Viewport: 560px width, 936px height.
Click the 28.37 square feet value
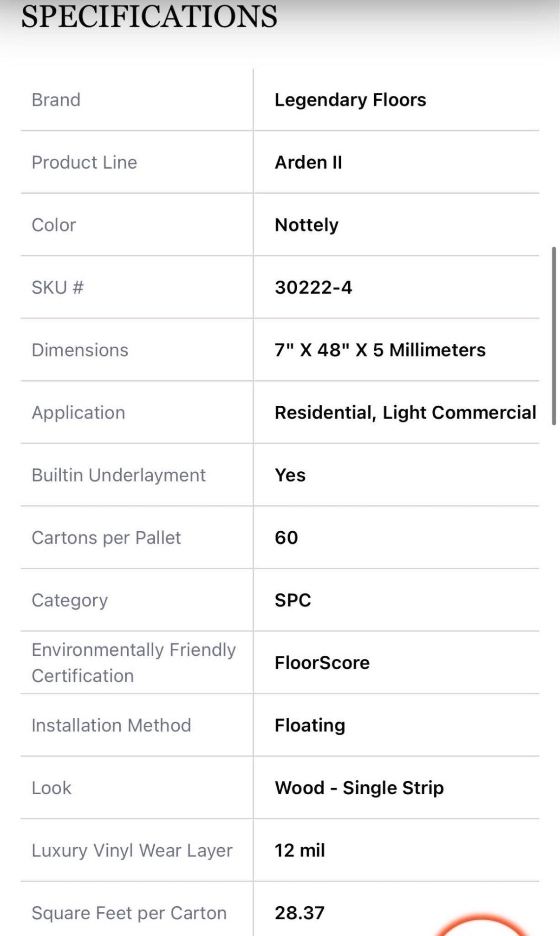[x=300, y=913]
